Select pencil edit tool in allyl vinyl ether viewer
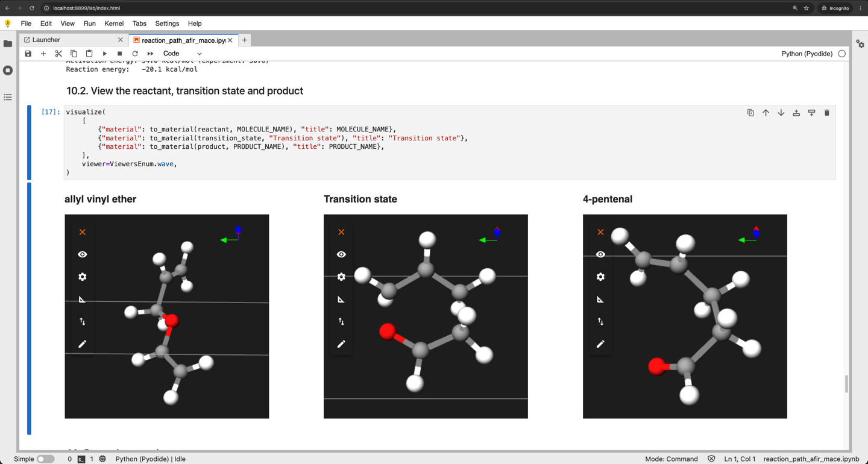This screenshot has height=464, width=868. 83,344
